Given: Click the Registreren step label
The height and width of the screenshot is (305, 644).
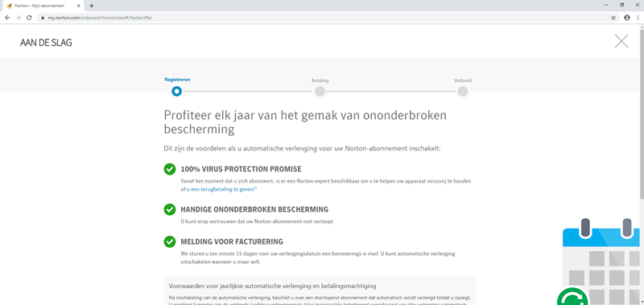Looking at the screenshot, I should pyautogui.click(x=177, y=80).
